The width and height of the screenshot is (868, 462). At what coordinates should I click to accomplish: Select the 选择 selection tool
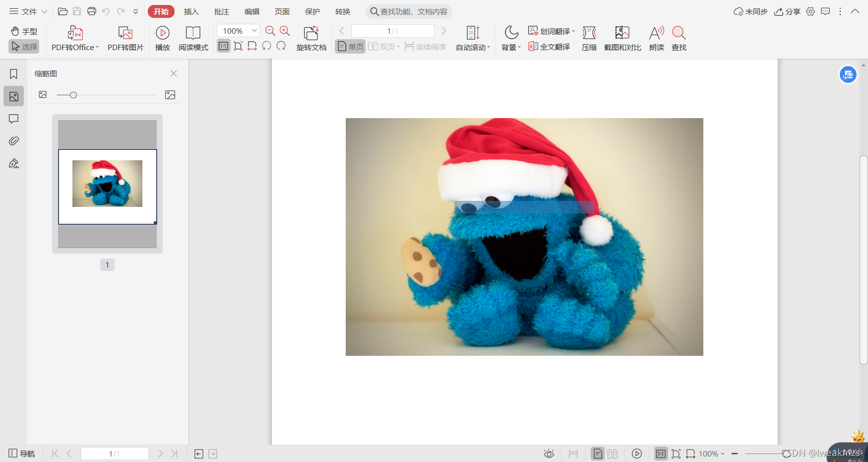tap(24, 47)
